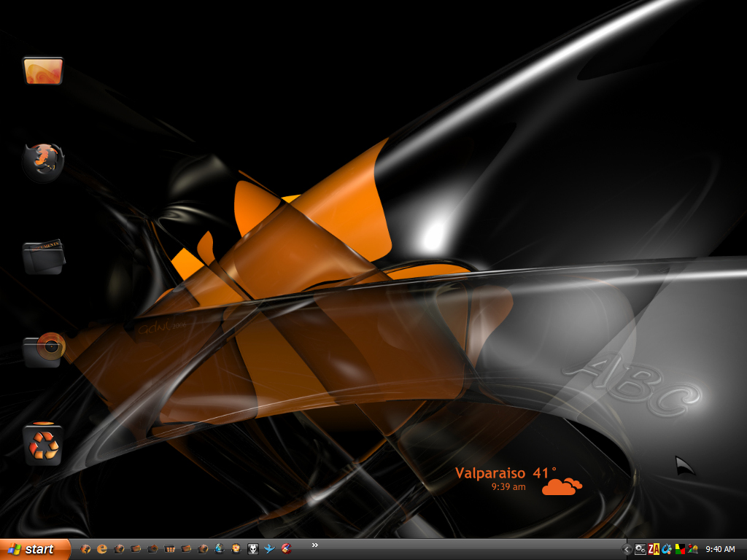Open the Documents folder desktop icon

point(43,256)
